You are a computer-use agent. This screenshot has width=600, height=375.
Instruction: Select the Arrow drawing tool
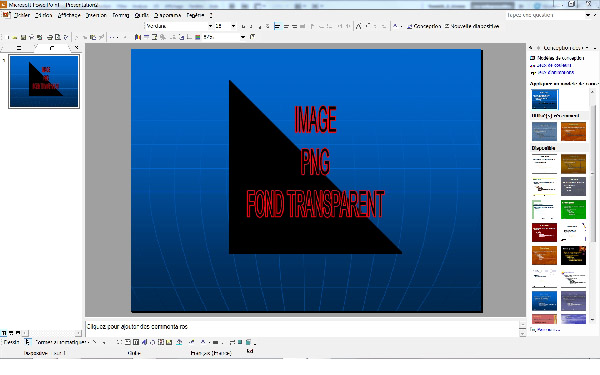point(104,342)
